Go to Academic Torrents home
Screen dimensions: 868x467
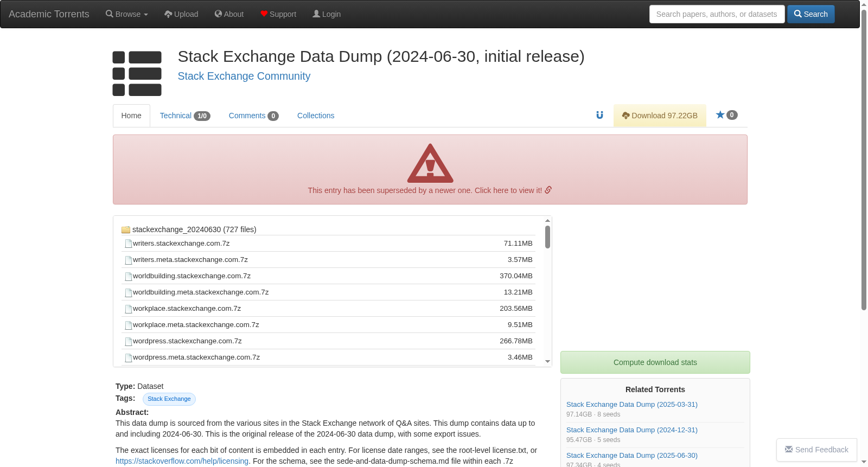pos(49,14)
